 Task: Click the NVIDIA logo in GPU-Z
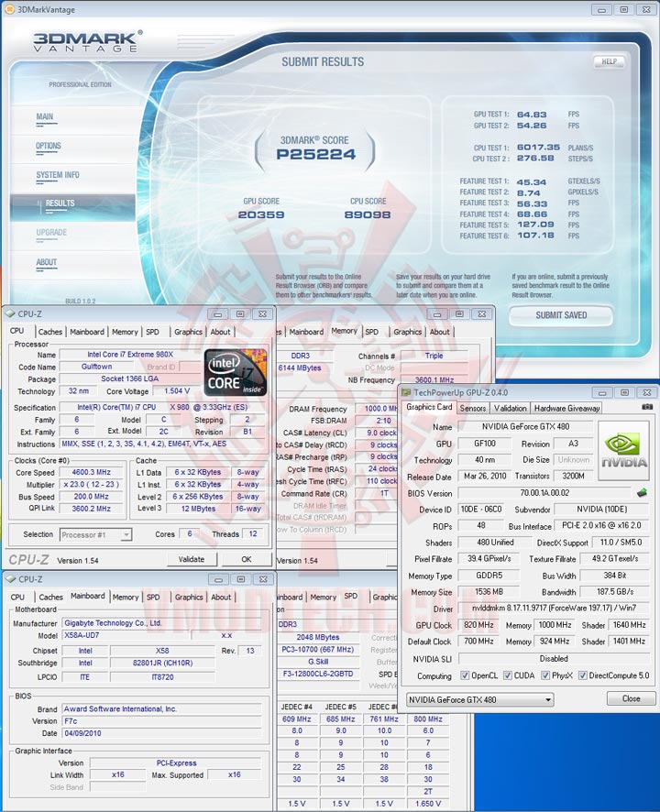(x=623, y=452)
